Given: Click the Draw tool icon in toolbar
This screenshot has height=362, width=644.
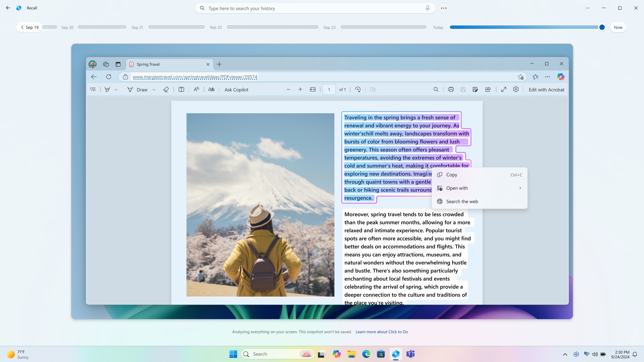Looking at the screenshot, I should [130, 89].
